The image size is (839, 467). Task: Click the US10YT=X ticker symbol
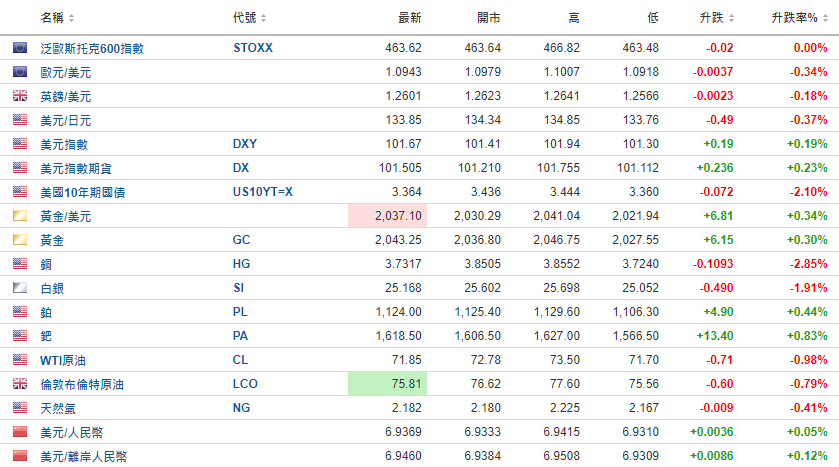[x=263, y=192]
